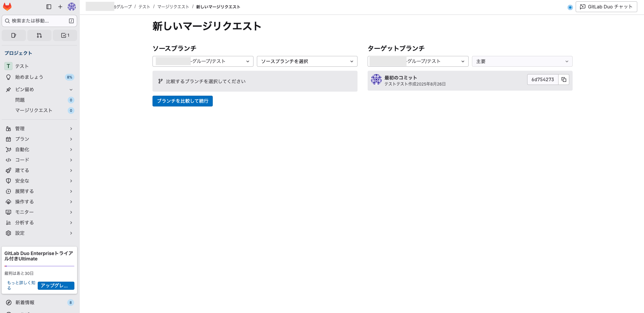Screen dimensions: 644x313
Task: Expand the 分析する analyze menu
Action: [39, 223]
